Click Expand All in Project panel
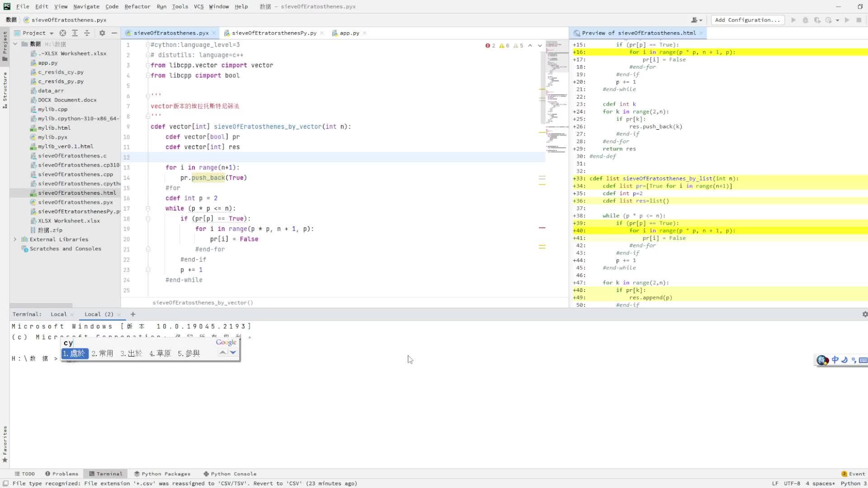 point(75,33)
